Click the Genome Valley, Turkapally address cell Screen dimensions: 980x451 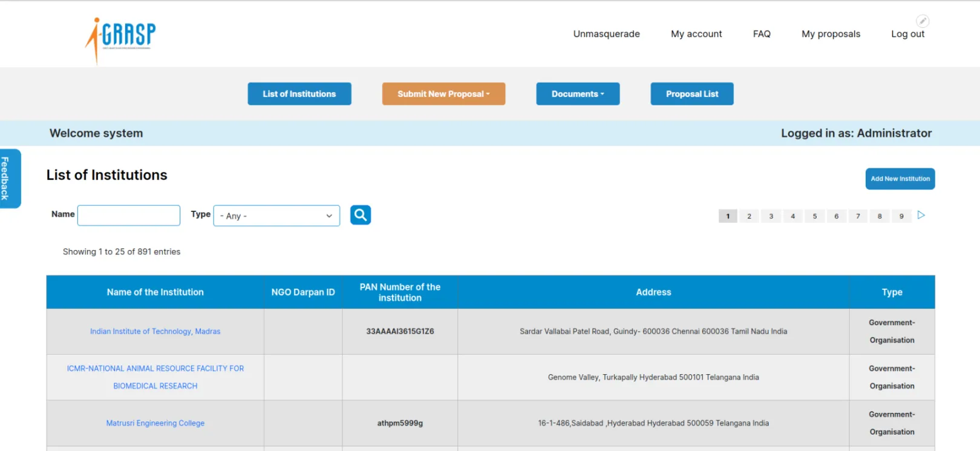[653, 377]
